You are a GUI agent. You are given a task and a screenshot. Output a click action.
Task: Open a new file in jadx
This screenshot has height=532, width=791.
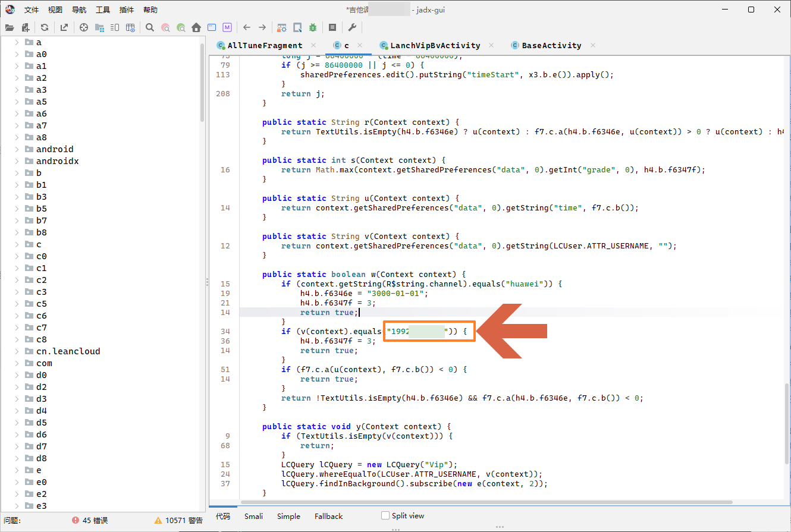point(10,27)
